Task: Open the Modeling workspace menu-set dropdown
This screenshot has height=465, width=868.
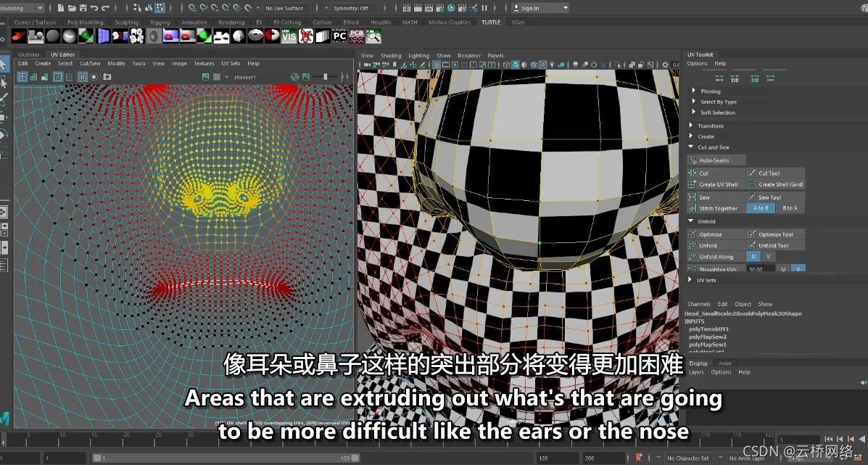Action: click(21, 8)
